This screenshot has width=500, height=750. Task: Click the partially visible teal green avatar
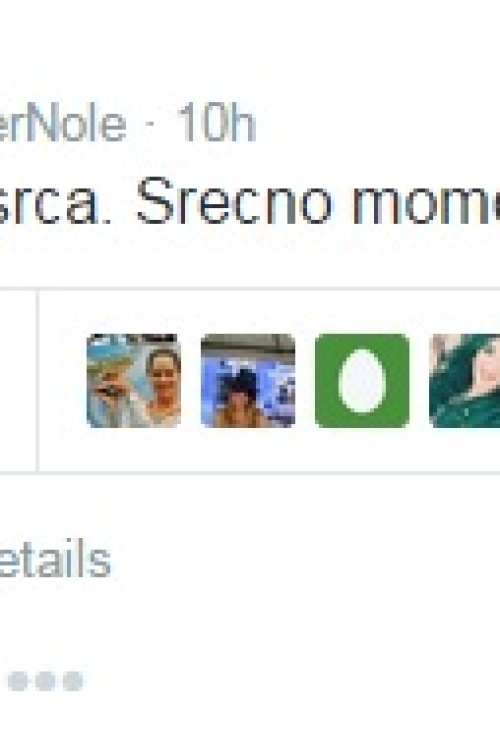(x=465, y=381)
